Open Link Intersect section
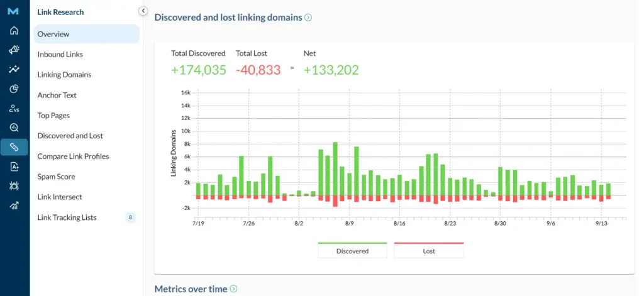 pyautogui.click(x=60, y=197)
